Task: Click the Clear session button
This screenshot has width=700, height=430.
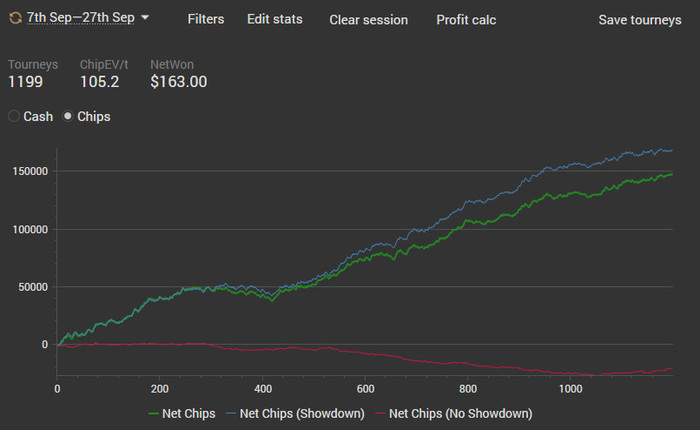Action: click(368, 20)
